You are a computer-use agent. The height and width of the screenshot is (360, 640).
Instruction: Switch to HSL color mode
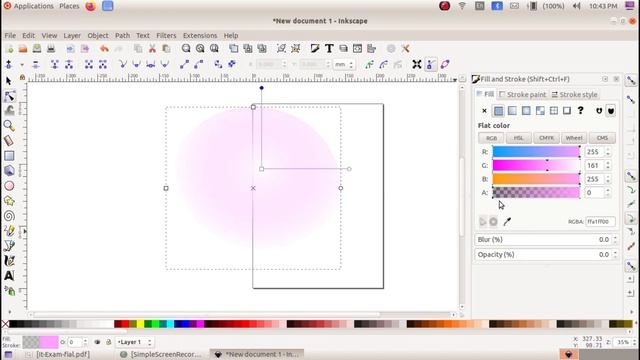point(518,138)
